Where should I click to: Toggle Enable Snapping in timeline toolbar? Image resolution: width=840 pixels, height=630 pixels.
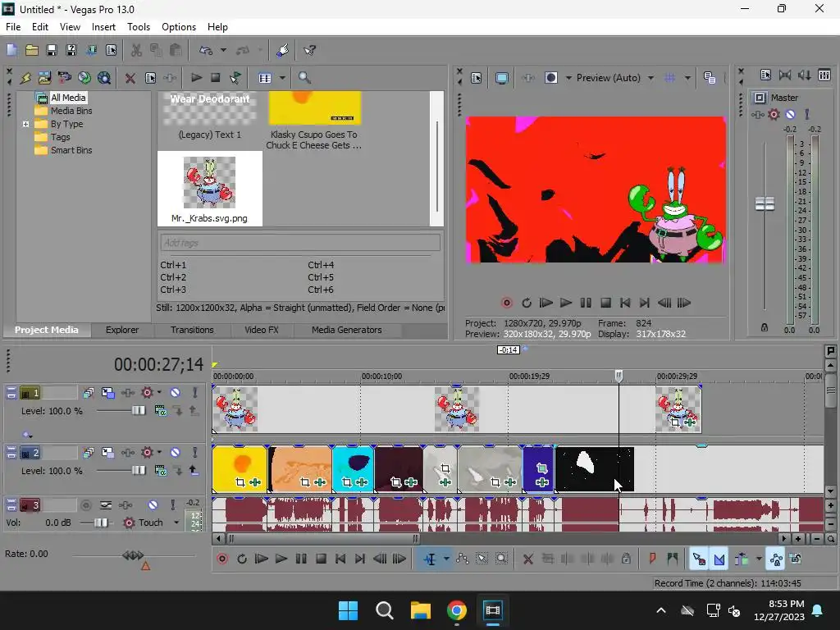pyautogui.click(x=699, y=559)
